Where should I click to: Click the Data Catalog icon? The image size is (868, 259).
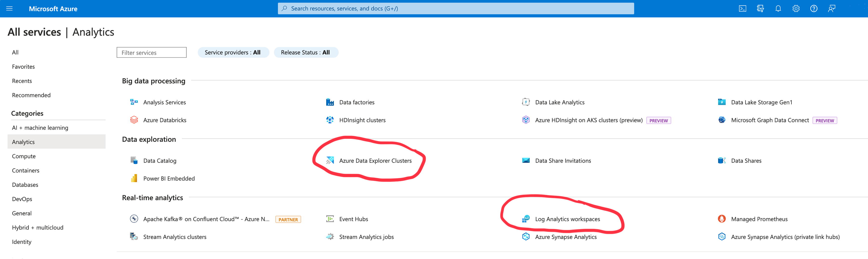pyautogui.click(x=134, y=160)
